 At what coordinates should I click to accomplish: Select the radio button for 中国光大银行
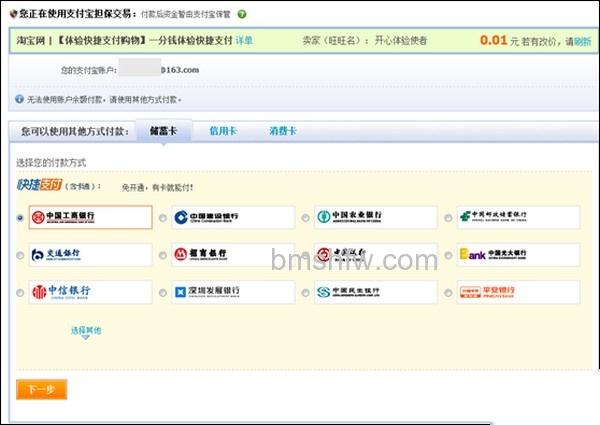coord(448,255)
